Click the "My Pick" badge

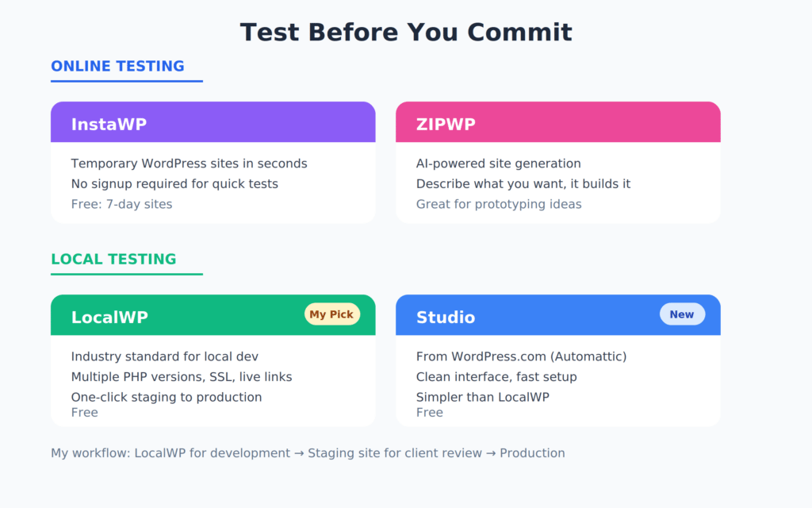331,314
